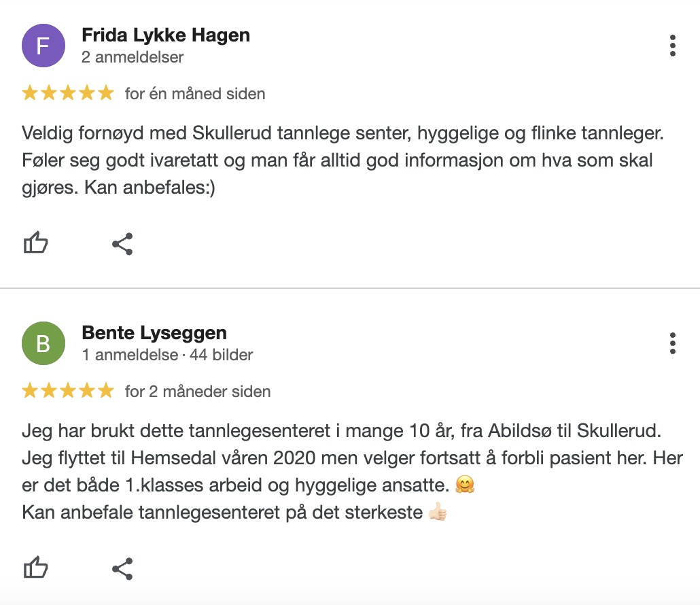Open Bente Lyseggen's profile name
The image size is (700, 605).
point(154,333)
